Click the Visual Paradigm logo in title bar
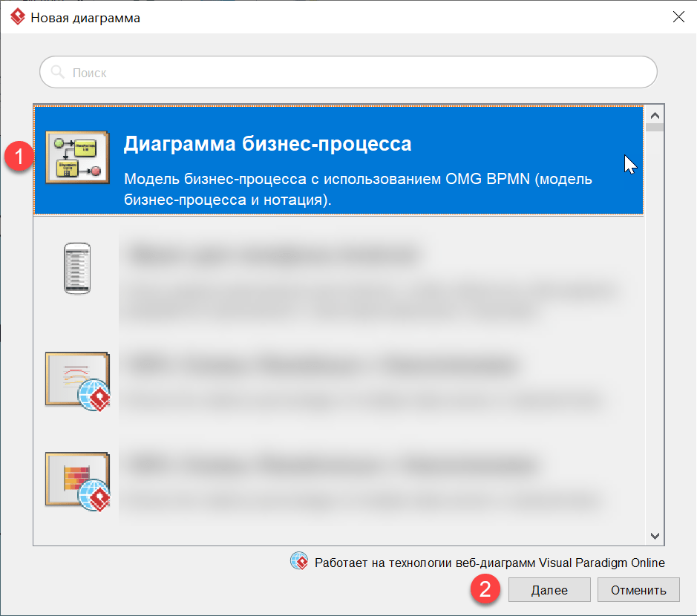Image resolution: width=697 pixels, height=616 pixels. (17, 18)
